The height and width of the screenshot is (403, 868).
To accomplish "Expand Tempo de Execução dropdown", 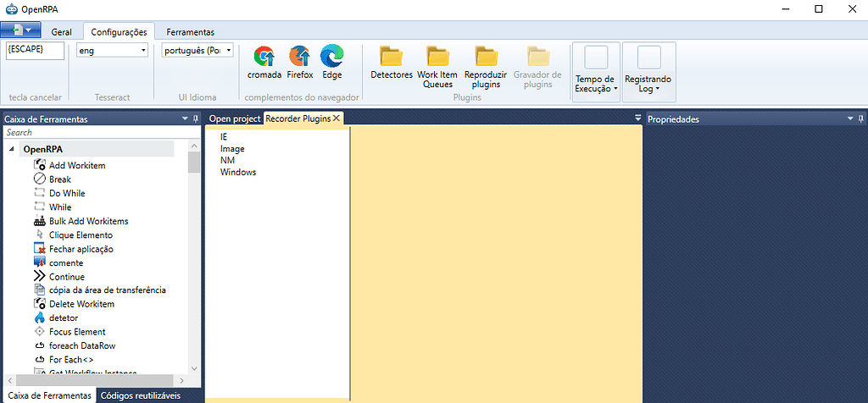I will pos(596,73).
